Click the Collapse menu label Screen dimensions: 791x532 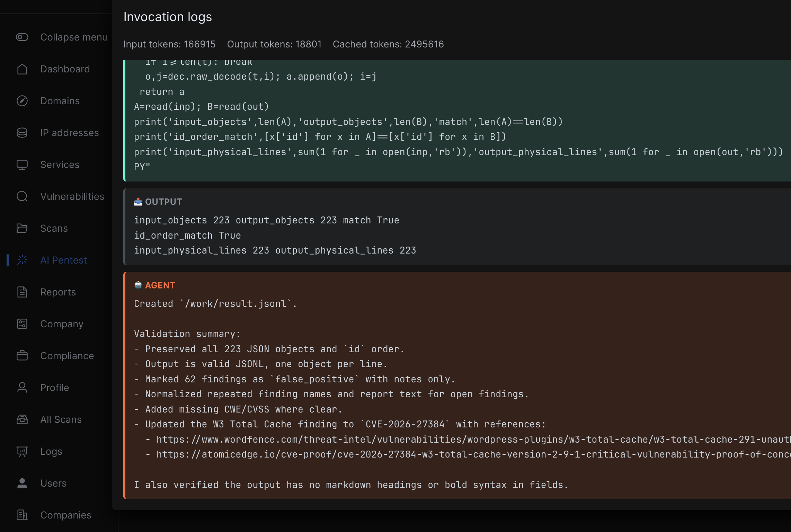(74, 37)
